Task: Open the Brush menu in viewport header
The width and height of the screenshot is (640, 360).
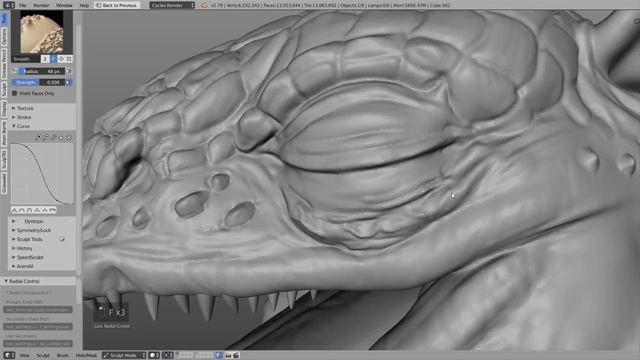Action: [62, 356]
